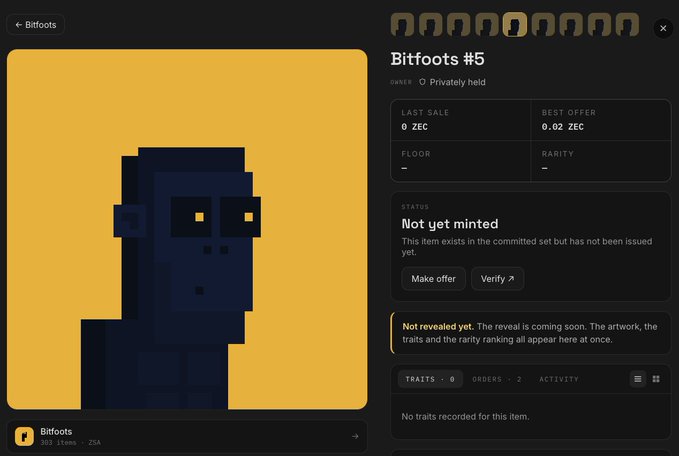Click the Bitfoots collection name in bottom card
Screen dimensions: 679x456
point(56,431)
